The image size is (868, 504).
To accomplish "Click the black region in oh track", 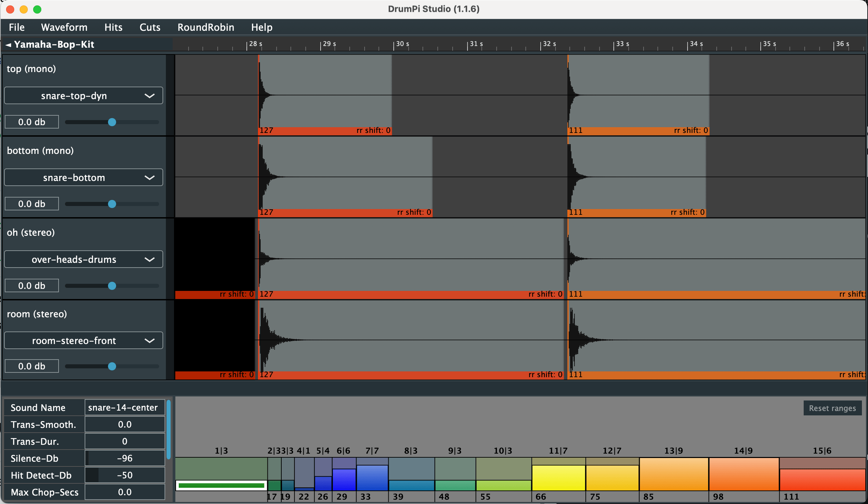I will click(x=215, y=255).
